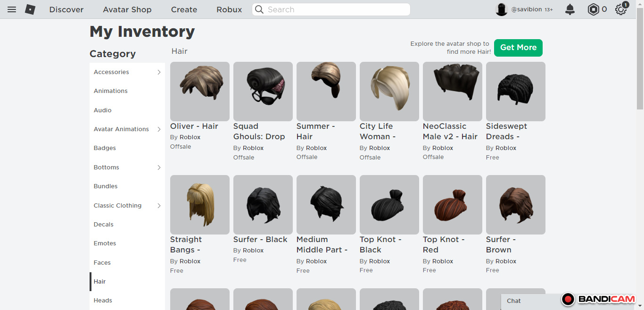Open the hamburger navigation menu
Screen dimensions: 644x310
tap(12, 9)
